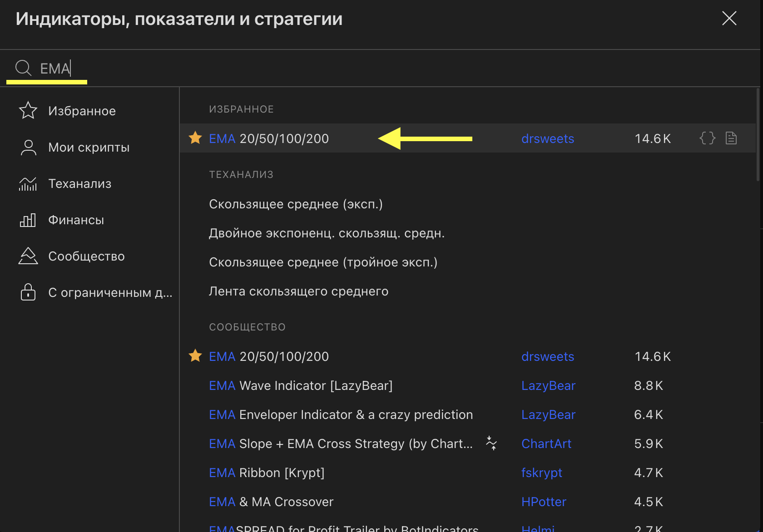The width and height of the screenshot is (763, 532).
Task: Add EMA Wave Indicator [LazyBear]
Action: tap(300, 386)
